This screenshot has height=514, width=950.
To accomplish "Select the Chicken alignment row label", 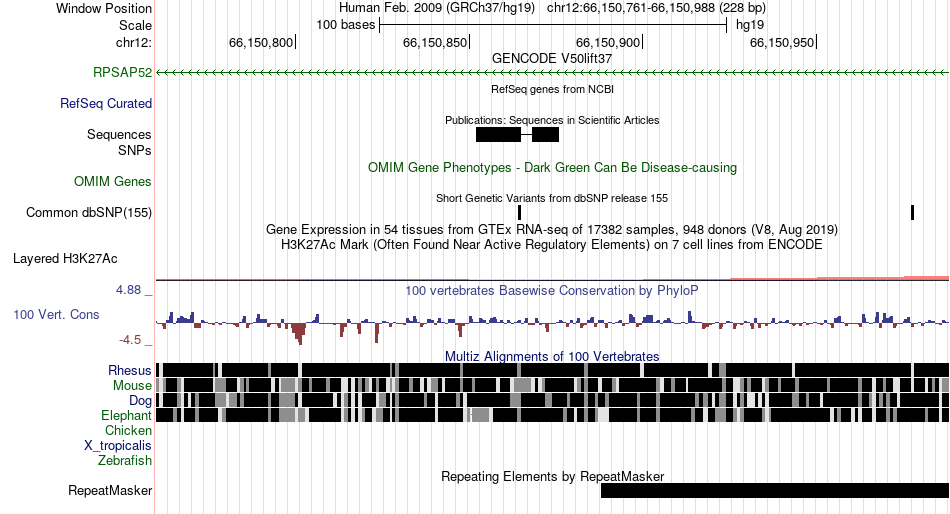I will pyautogui.click(x=128, y=430).
